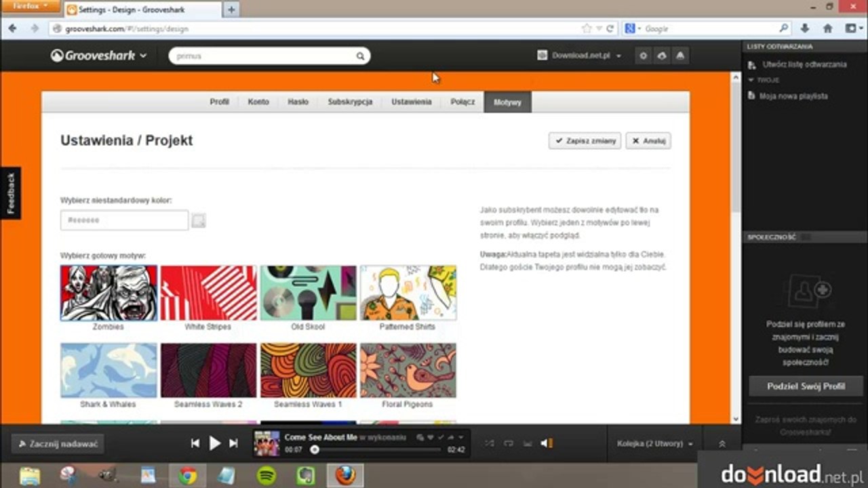
Task: Go to the Hasło tab
Action: (x=298, y=102)
